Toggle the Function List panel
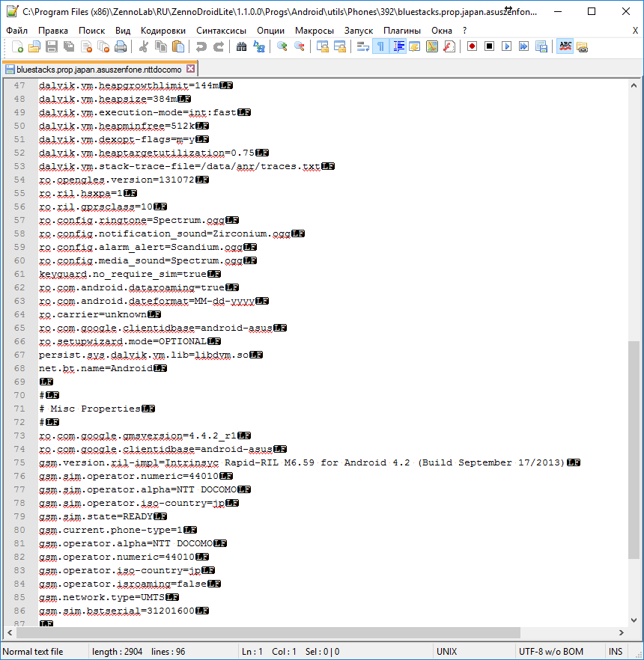 pyautogui.click(x=449, y=46)
